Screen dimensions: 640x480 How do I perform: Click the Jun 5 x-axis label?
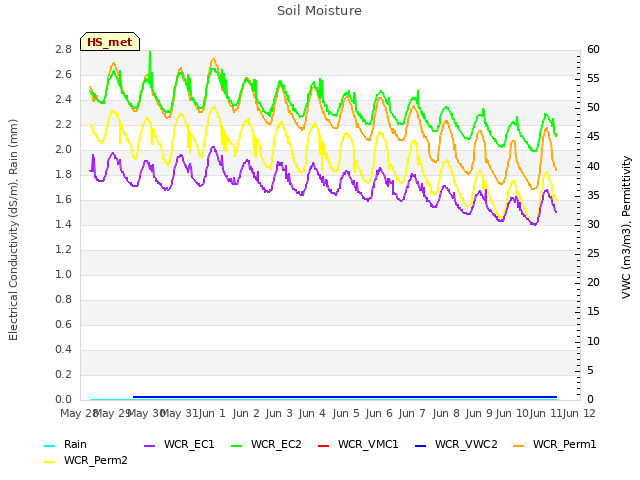pyautogui.click(x=346, y=413)
